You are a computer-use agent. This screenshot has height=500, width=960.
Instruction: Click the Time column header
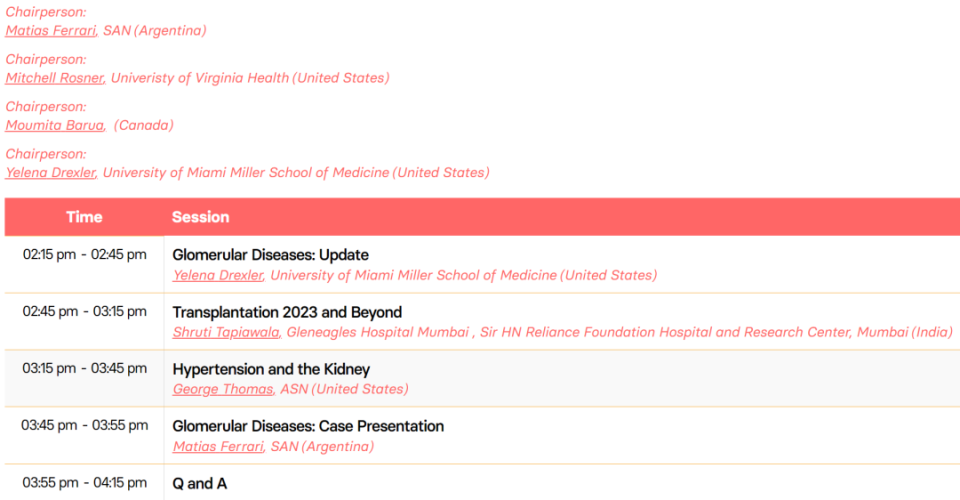pyautogui.click(x=84, y=217)
